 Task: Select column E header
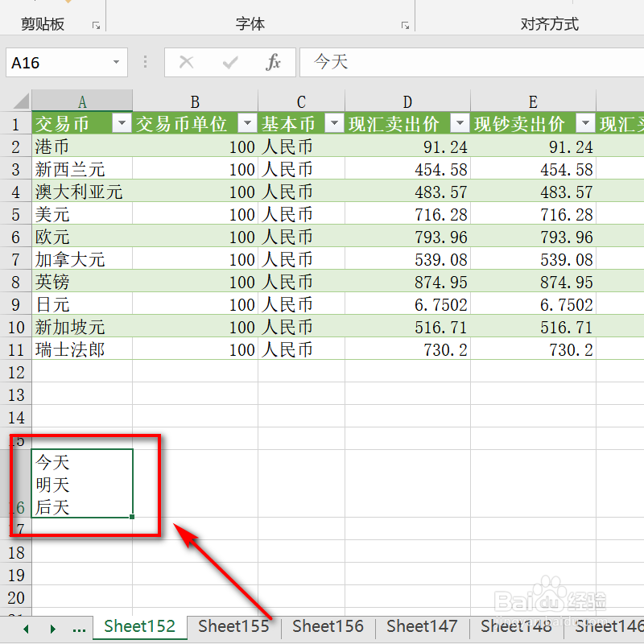[x=533, y=101]
